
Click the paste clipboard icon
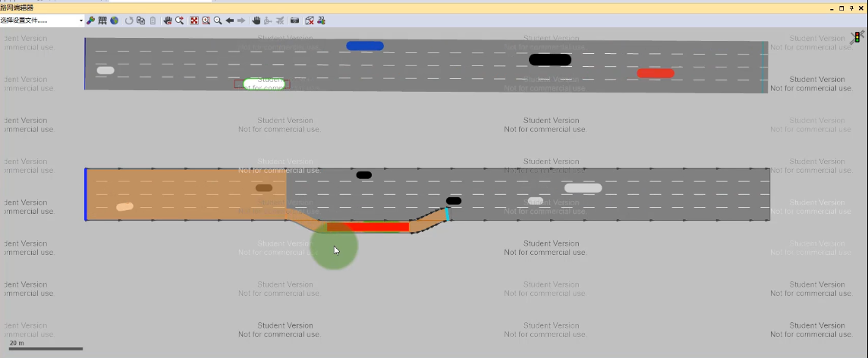[x=153, y=20]
